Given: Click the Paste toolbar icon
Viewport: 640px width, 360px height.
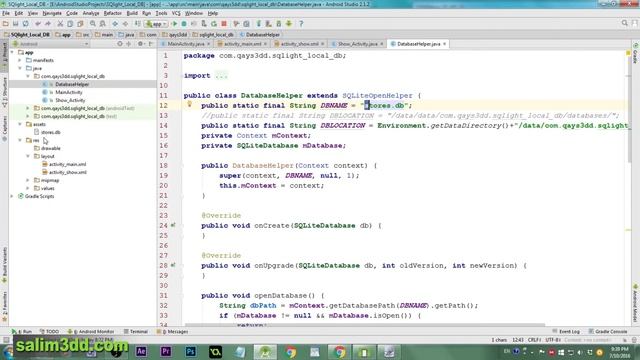Looking at the screenshot, I should pyautogui.click(x=80, y=24).
